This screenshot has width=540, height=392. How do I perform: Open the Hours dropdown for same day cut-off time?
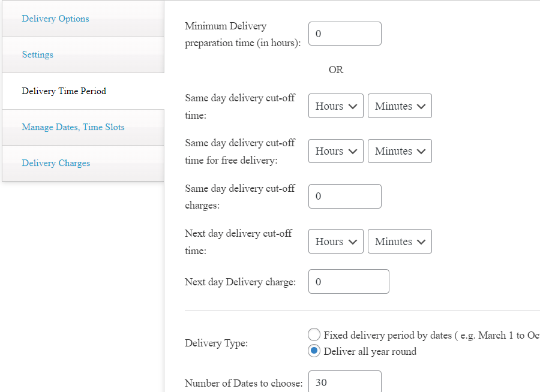335,105
